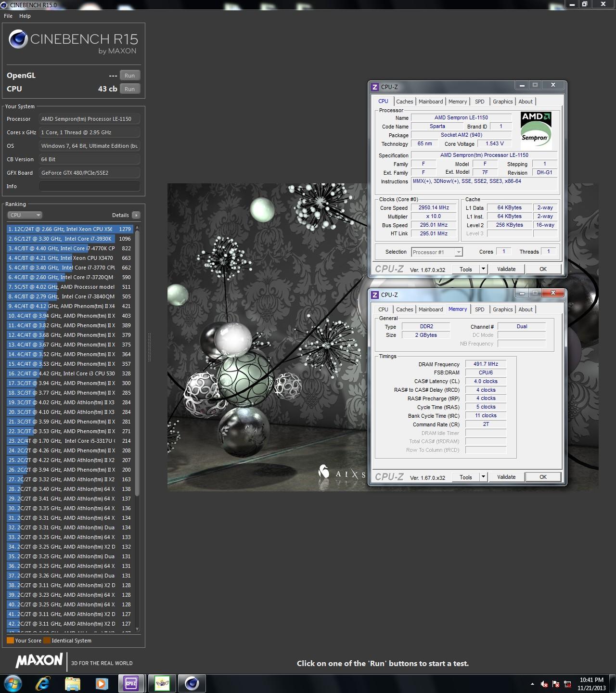
Task: Open the Processor #1 selection dropdown
Action: [437, 252]
